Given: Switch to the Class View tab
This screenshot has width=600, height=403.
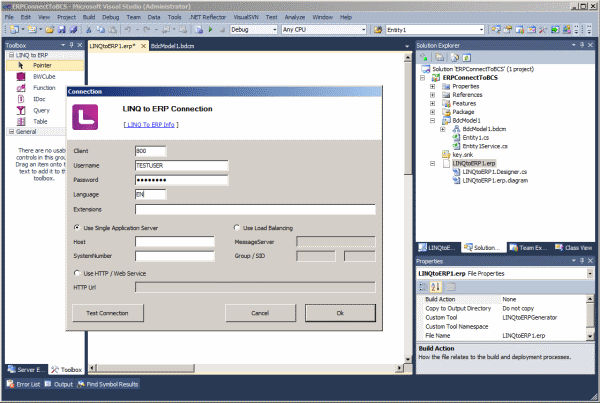Looking at the screenshot, I should pos(574,248).
